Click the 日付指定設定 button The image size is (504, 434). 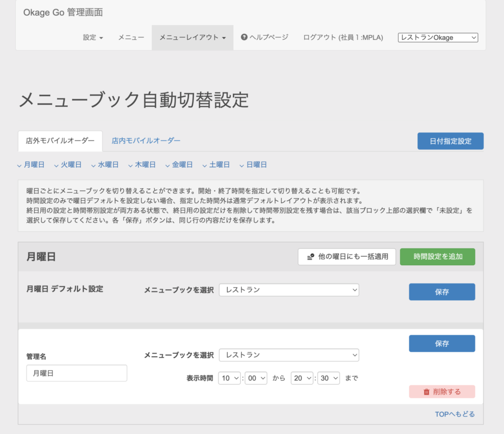pyautogui.click(x=450, y=141)
